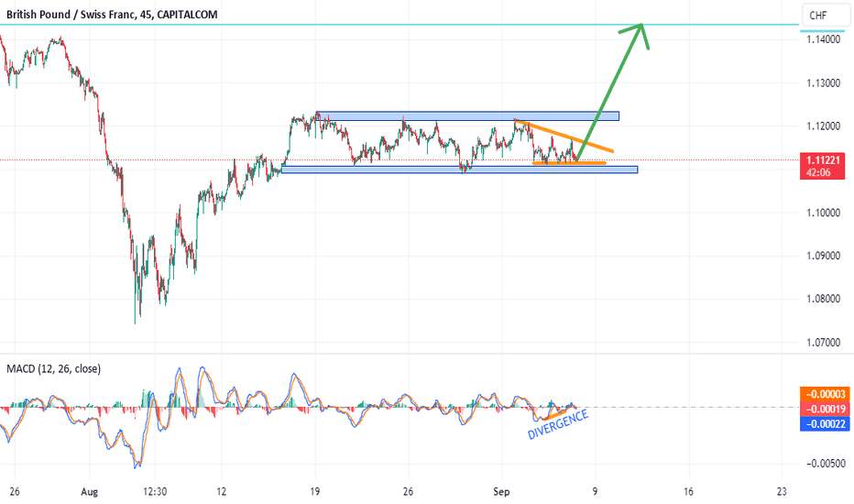The width and height of the screenshot is (854, 504).
Task: Click the 16 date label on time axis
Action: 688,491
